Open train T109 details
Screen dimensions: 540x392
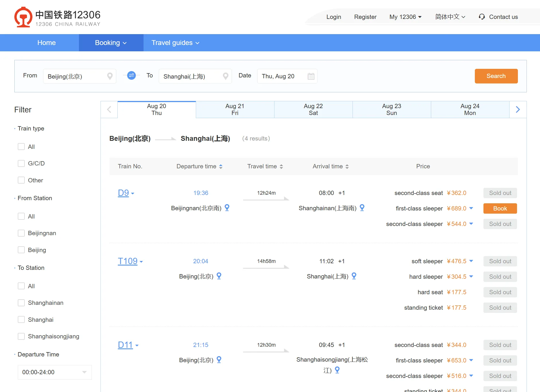[128, 261]
